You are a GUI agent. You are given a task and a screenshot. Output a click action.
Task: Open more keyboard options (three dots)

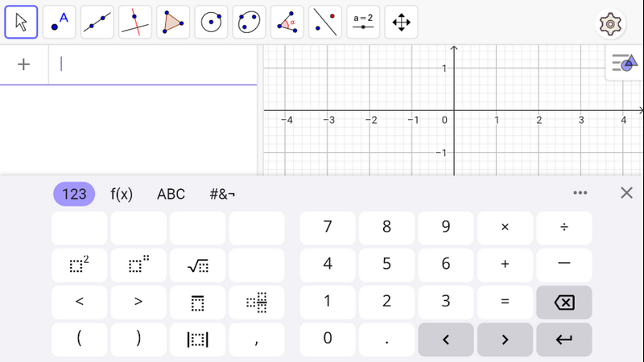tap(580, 193)
